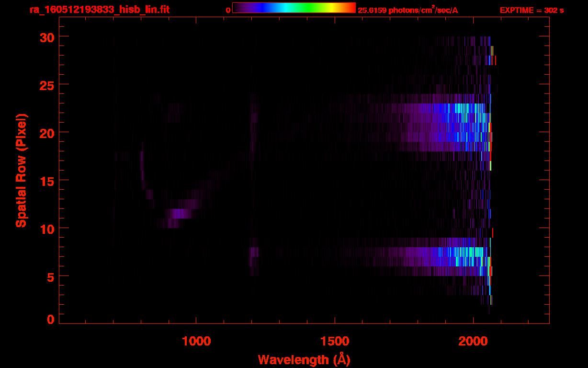Click the y-axis tick label 5
Viewport: 588px width, 368px height.
(x=50, y=276)
